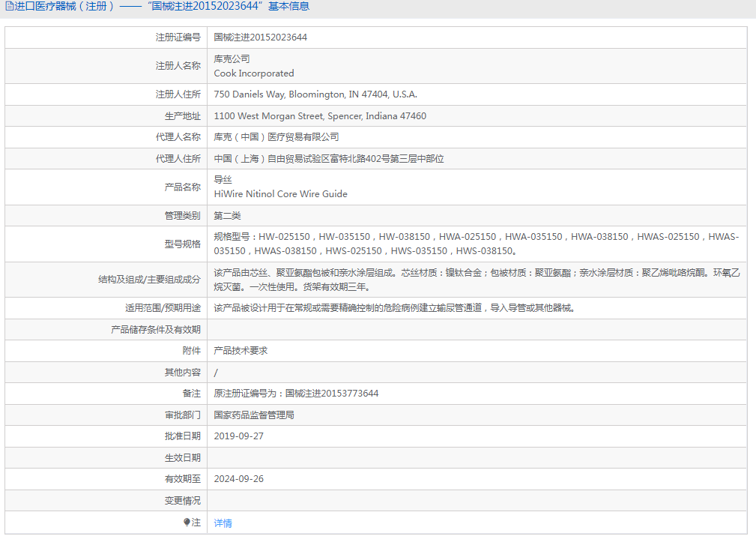The height and width of the screenshot is (542, 756).
Task: Select registration number 国械注进20152023644 in the table
Action: tap(260, 37)
